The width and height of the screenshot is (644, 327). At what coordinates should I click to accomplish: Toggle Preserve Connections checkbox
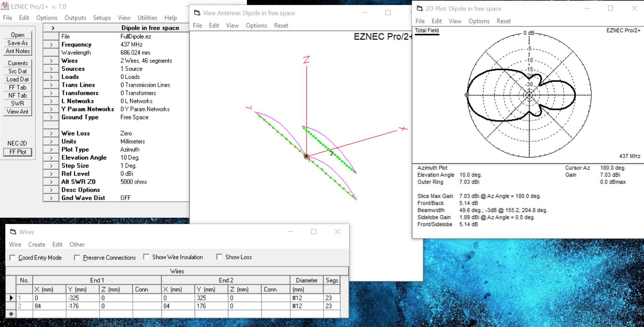click(x=77, y=258)
